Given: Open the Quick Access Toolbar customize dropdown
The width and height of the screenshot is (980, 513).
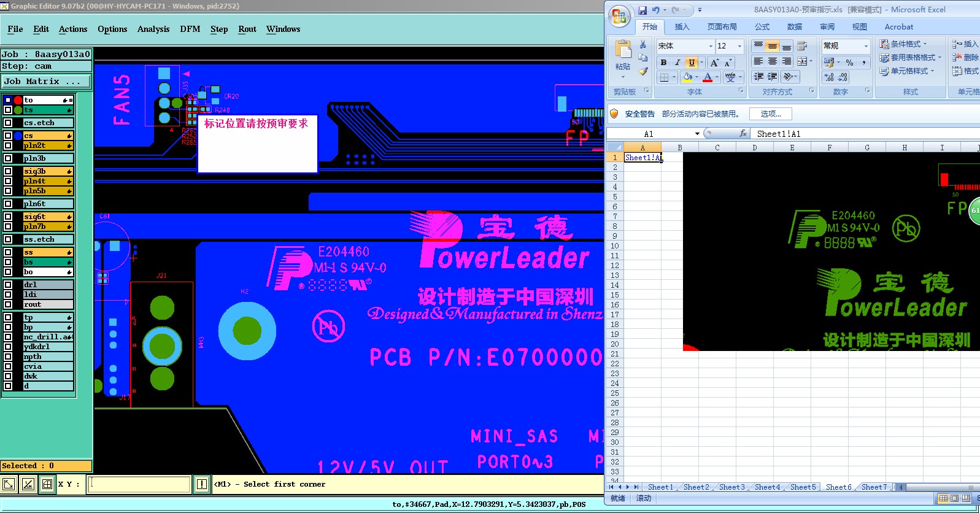Looking at the screenshot, I should tap(700, 10).
